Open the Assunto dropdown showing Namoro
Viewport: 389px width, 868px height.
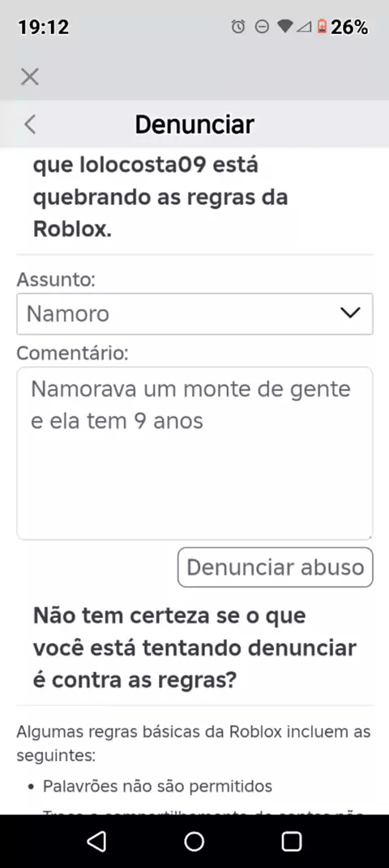tap(194, 314)
